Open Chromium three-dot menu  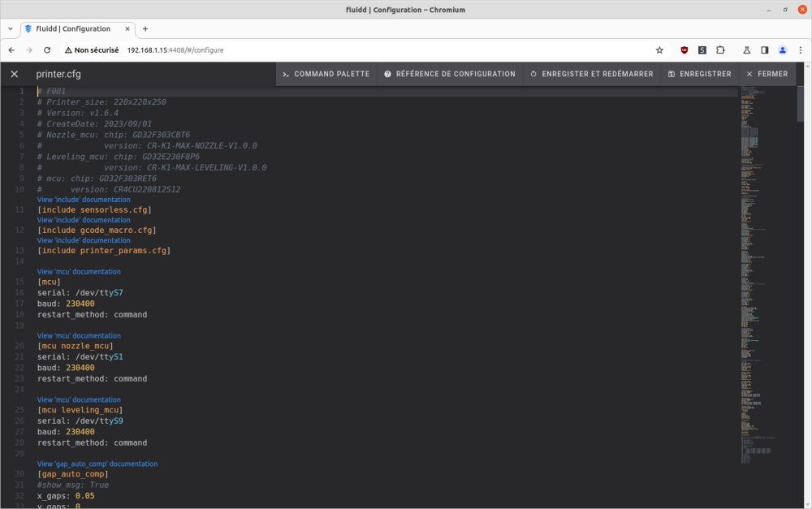[x=801, y=50]
